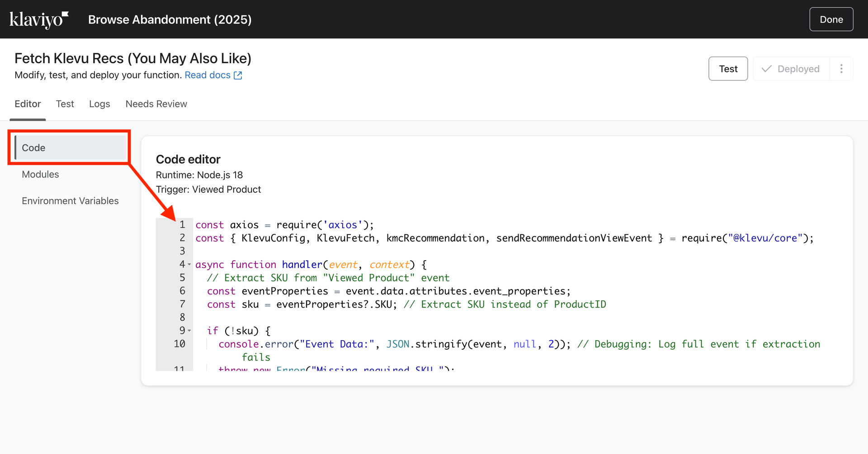The height and width of the screenshot is (454, 868).
Task: Open Environment Variables section
Action: pyautogui.click(x=70, y=201)
